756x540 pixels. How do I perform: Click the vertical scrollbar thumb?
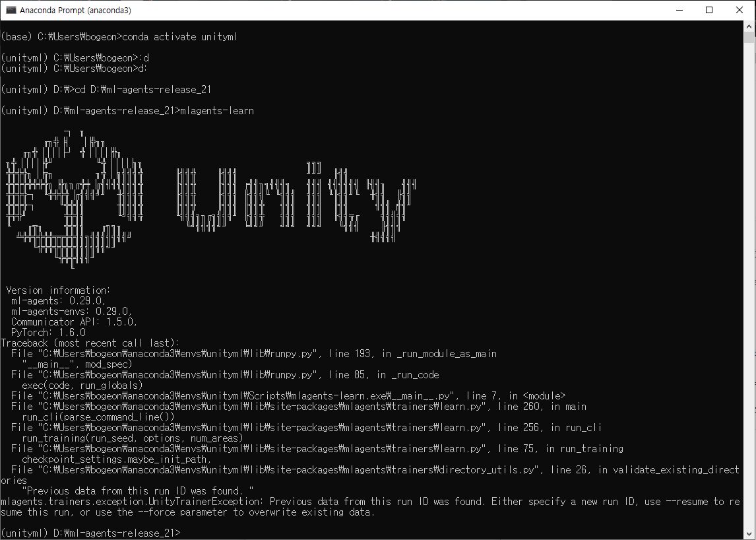(x=749, y=38)
